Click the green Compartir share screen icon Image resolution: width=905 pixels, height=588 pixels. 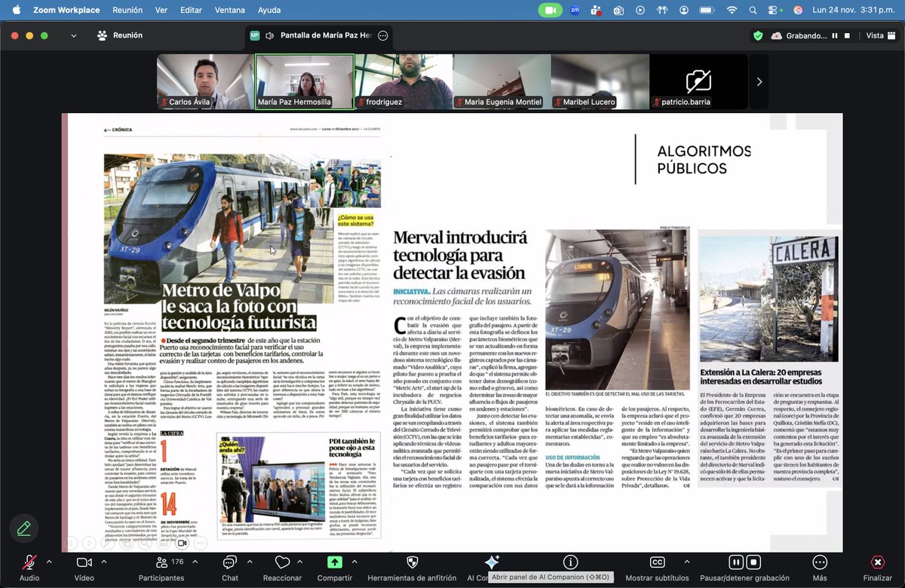click(x=335, y=562)
